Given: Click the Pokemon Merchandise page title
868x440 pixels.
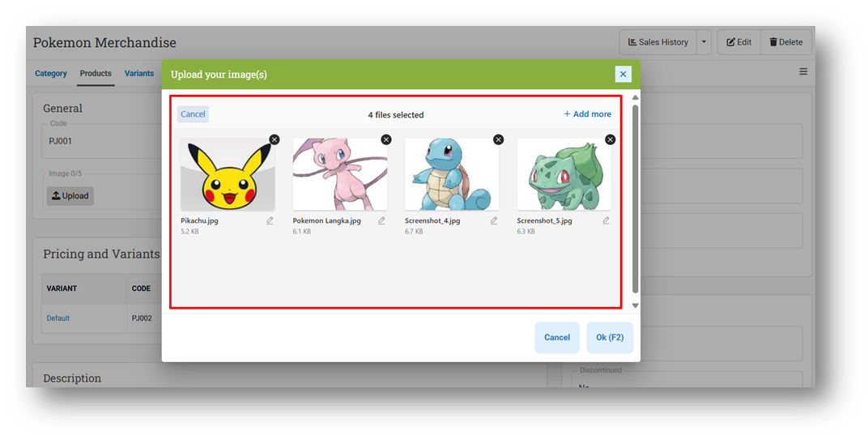Looking at the screenshot, I should (x=104, y=42).
